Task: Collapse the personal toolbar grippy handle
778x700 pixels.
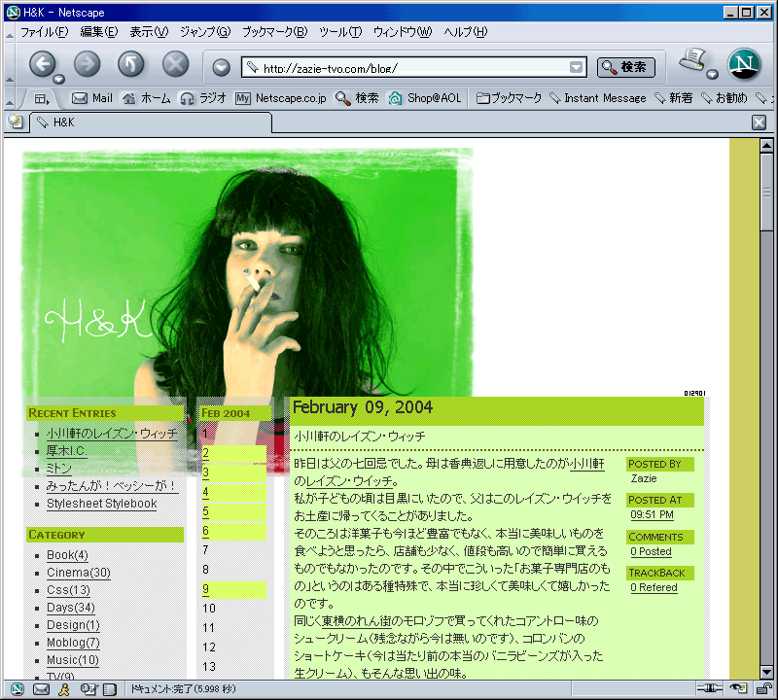Action: tap(10, 102)
